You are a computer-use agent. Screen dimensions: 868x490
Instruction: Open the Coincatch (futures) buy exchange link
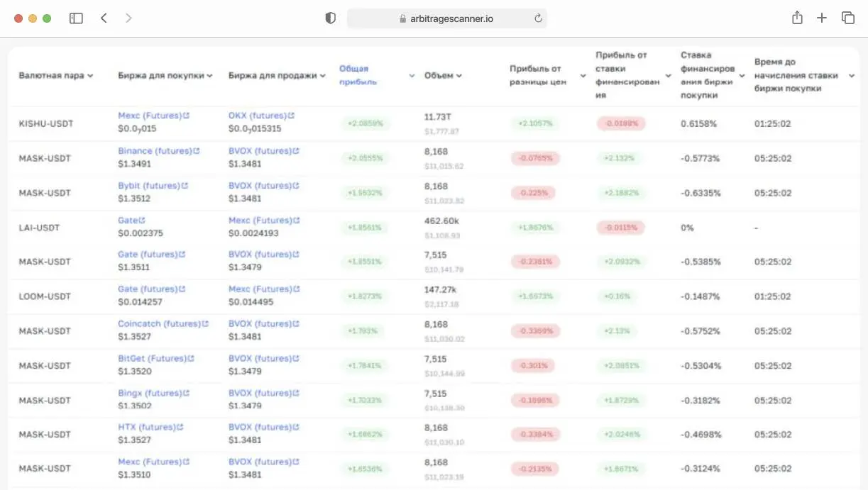click(160, 324)
